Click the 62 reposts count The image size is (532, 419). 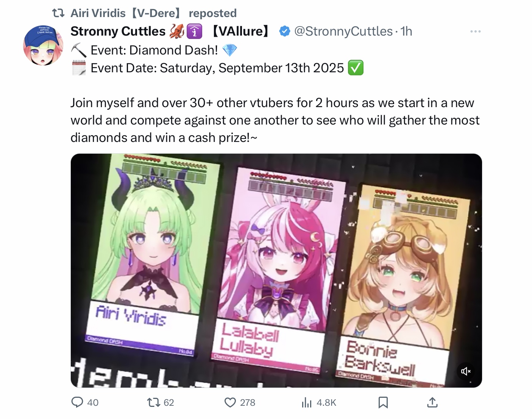169,402
